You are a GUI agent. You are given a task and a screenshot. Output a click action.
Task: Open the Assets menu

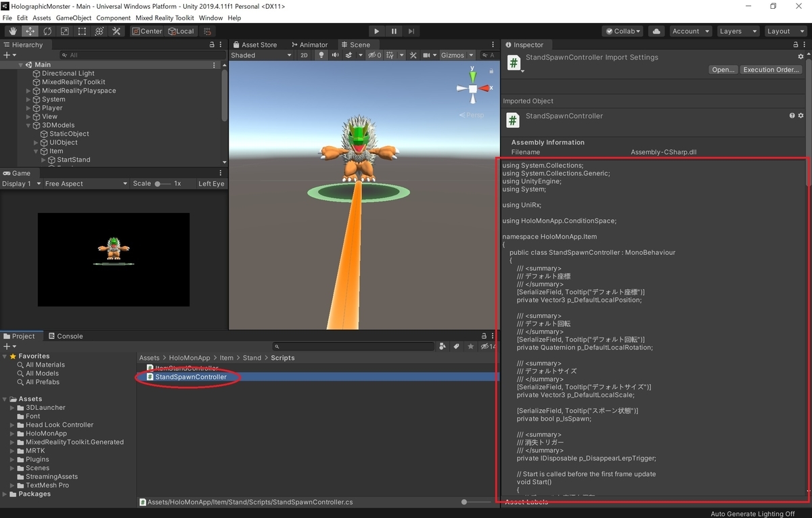41,18
